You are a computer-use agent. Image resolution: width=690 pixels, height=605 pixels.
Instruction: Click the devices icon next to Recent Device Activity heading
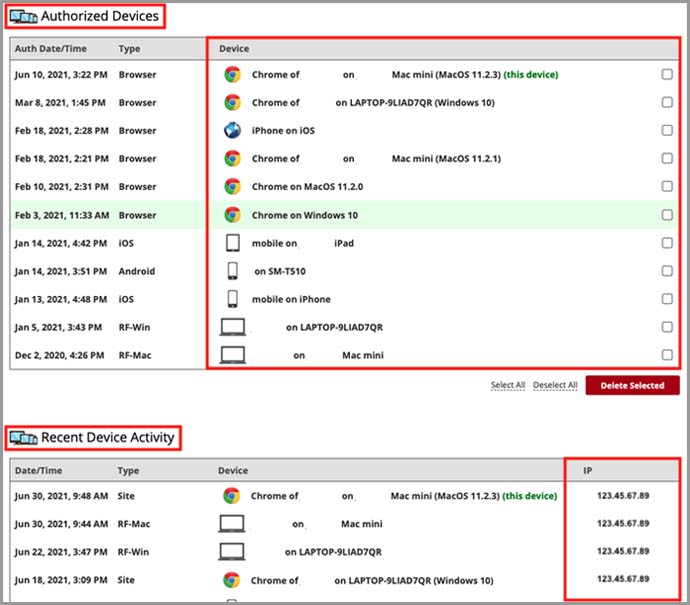pos(23,438)
